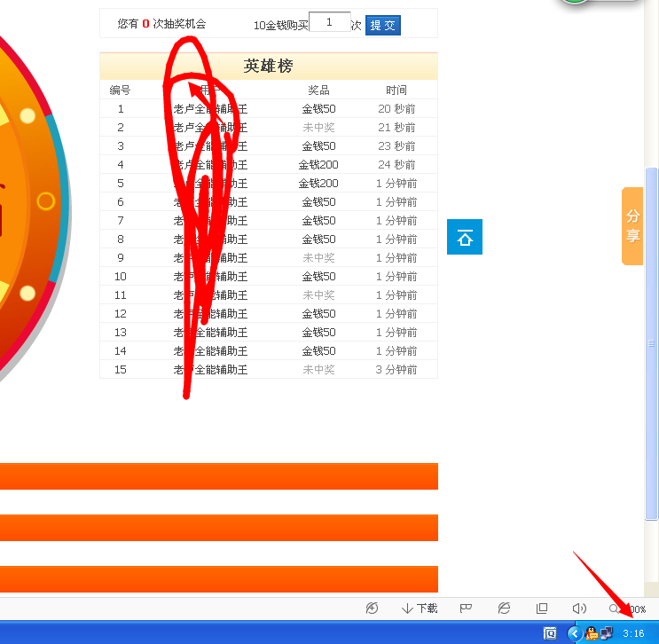Click the row number 10 cell
659x644 pixels.
(121, 277)
